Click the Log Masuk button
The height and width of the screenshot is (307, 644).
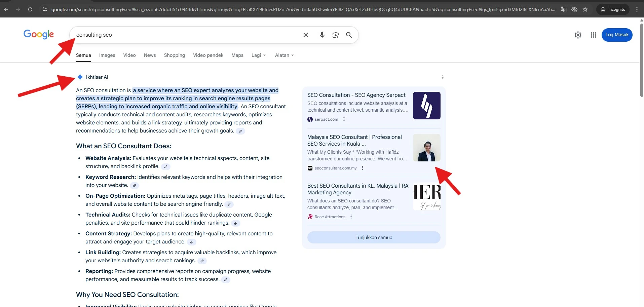(617, 35)
